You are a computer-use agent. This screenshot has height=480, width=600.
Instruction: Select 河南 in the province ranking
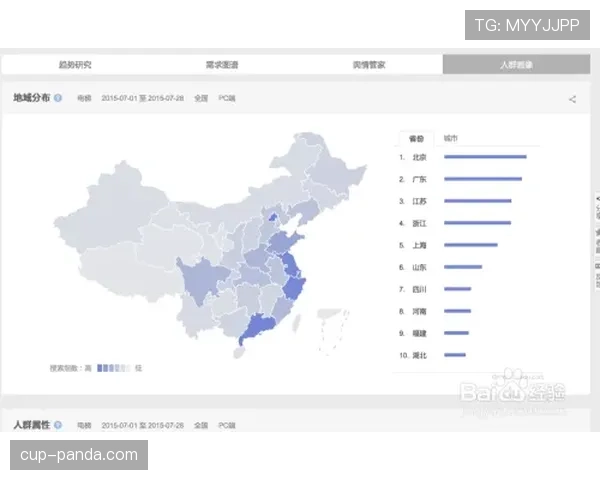419,311
